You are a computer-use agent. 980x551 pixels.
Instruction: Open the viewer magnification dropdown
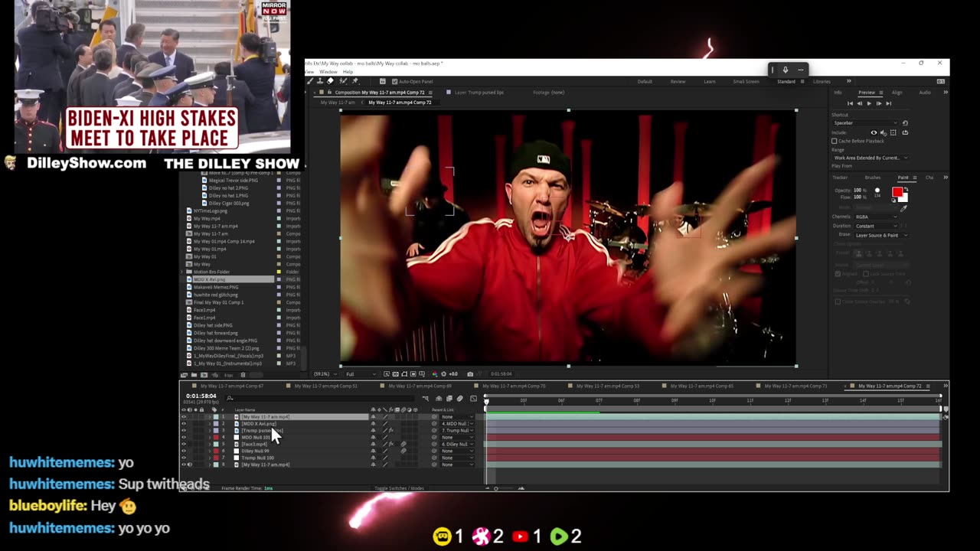325,374
